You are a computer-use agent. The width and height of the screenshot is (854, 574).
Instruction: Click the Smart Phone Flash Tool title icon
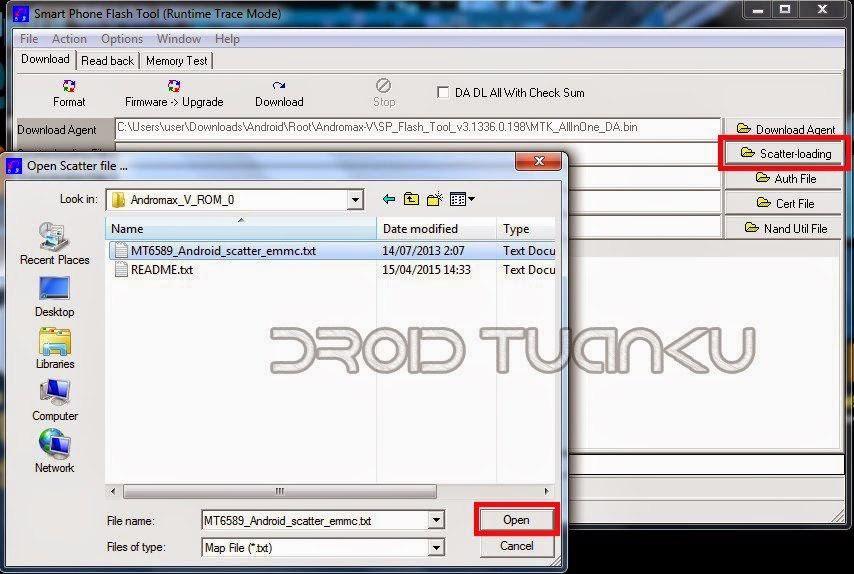pyautogui.click(x=20, y=13)
